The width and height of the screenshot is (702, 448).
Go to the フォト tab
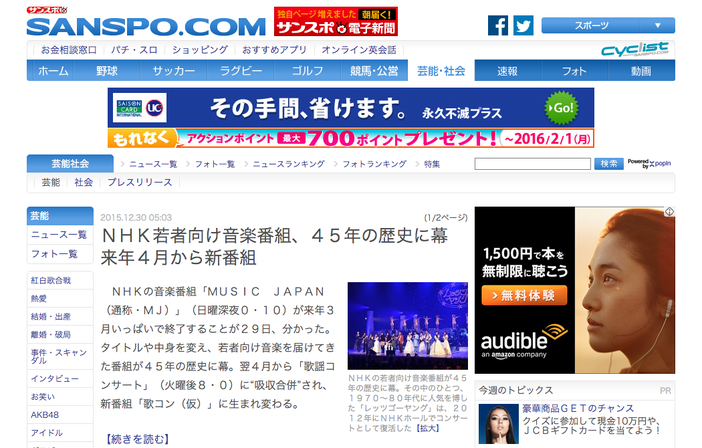pos(574,71)
